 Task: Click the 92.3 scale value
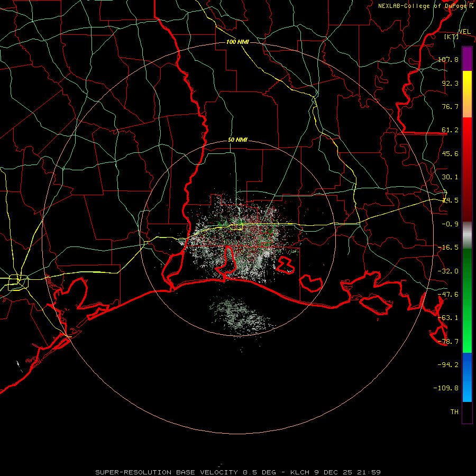pyautogui.click(x=450, y=83)
